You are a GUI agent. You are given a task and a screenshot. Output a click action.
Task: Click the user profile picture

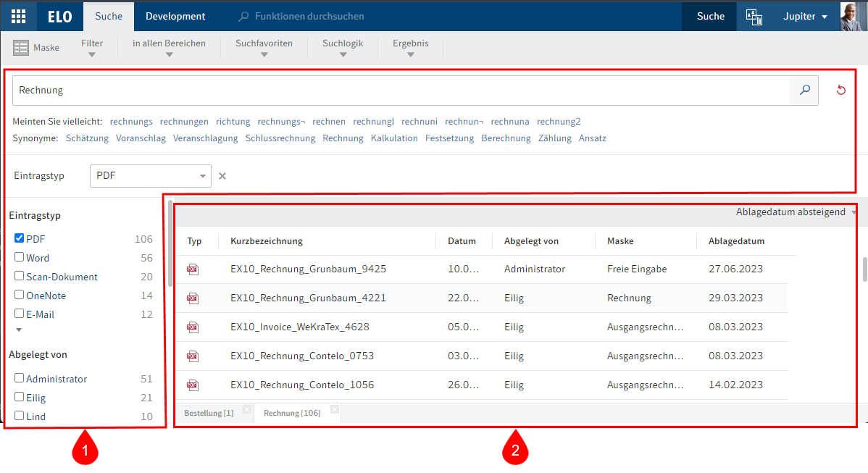[x=853, y=16]
